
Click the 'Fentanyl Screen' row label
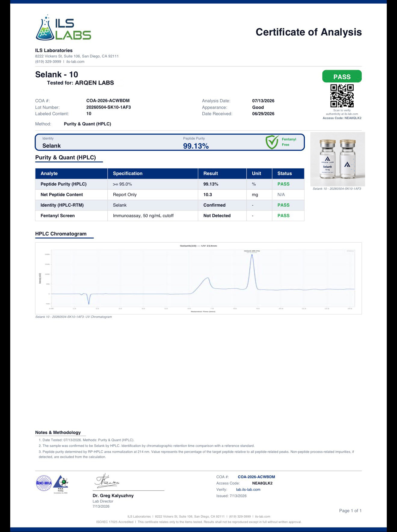point(57,216)
